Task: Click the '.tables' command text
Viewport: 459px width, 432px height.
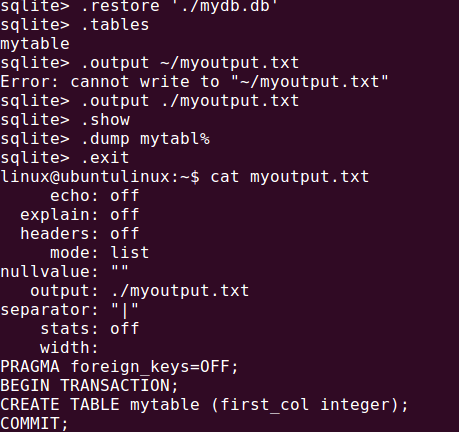Action: tap(115, 25)
